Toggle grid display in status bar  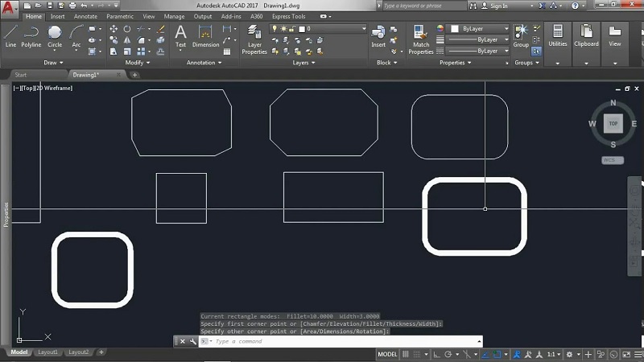[406, 354]
